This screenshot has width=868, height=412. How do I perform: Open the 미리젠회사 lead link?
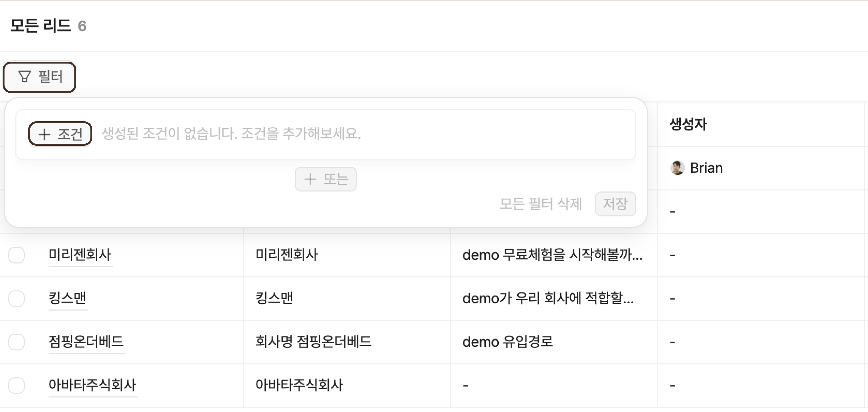pyautogui.click(x=80, y=255)
